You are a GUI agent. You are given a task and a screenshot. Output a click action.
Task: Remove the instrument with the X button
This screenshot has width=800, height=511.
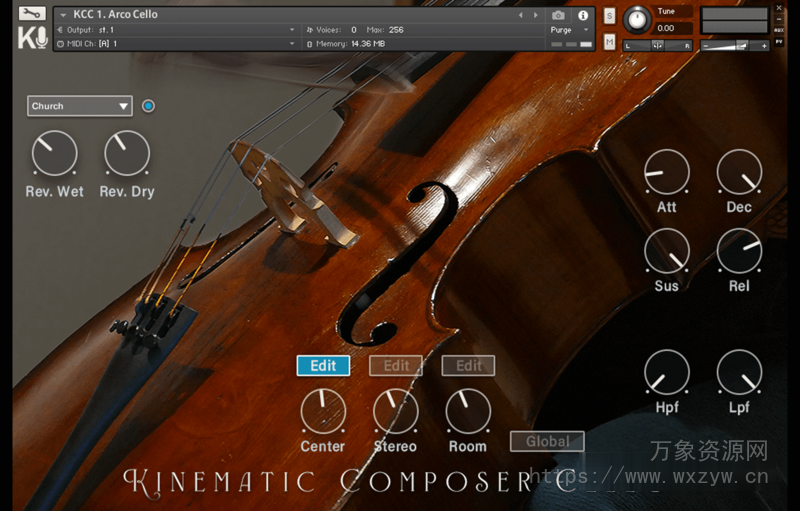[779, 8]
